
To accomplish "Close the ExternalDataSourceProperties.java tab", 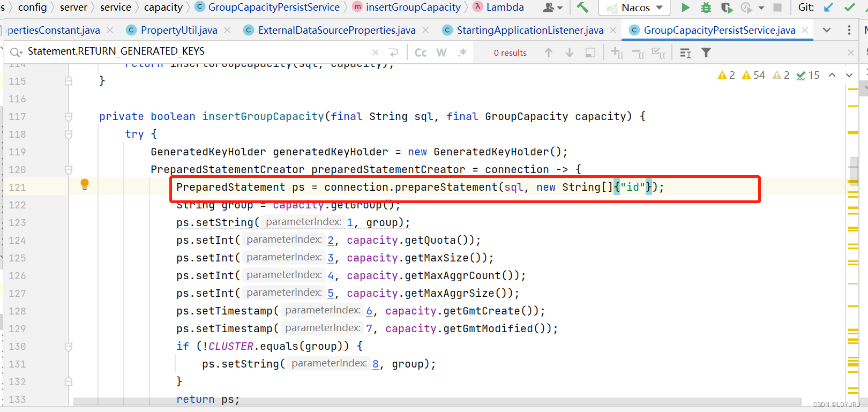I will click(425, 30).
